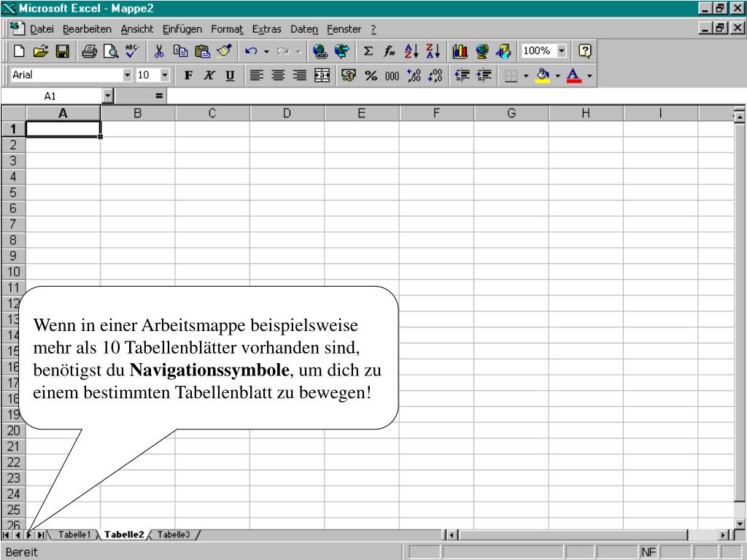Image resolution: width=747 pixels, height=560 pixels.
Task: Open the function wizard fx icon
Action: pos(390,51)
